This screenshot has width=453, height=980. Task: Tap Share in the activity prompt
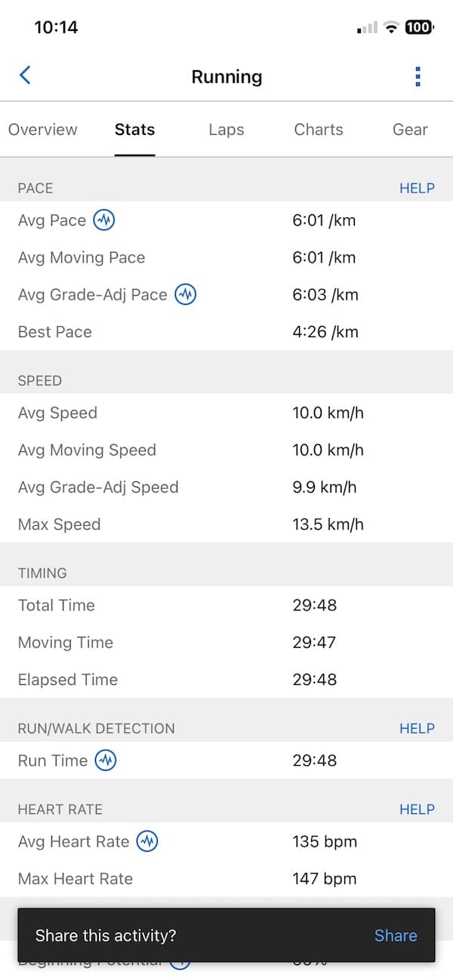coord(396,935)
